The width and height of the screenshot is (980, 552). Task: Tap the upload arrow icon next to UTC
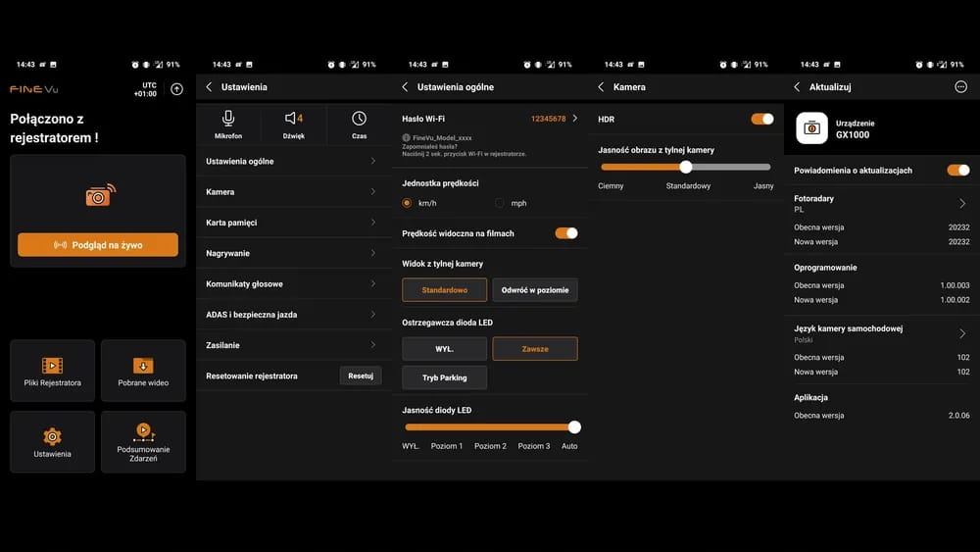click(x=176, y=89)
